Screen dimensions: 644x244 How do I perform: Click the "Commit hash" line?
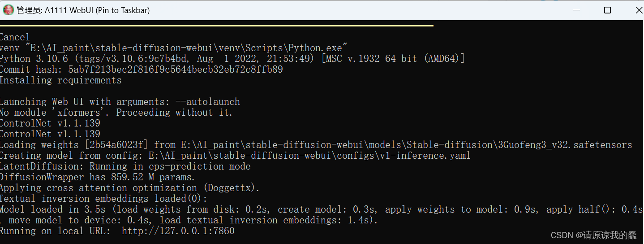[x=142, y=69]
